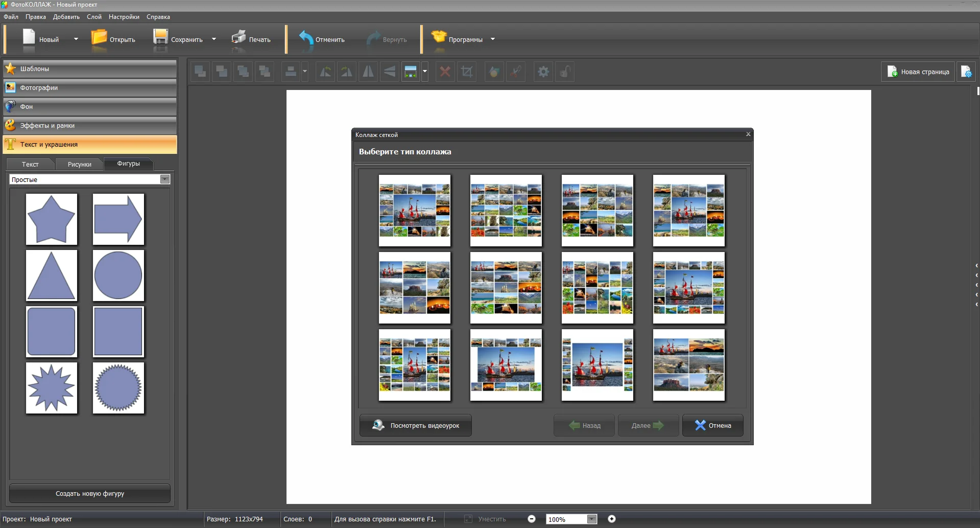This screenshot has width=980, height=528.
Task: Click the bring to front layer icon
Action: point(200,72)
